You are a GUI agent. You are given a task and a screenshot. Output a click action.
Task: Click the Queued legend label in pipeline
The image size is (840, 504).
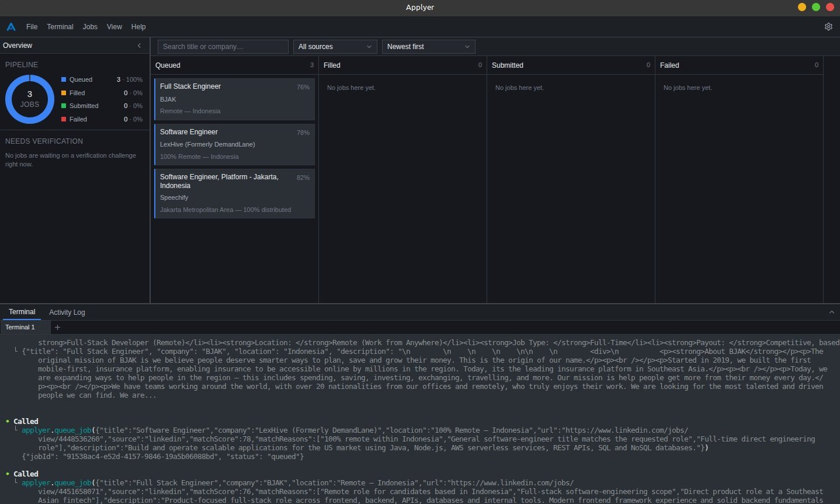coord(81,79)
